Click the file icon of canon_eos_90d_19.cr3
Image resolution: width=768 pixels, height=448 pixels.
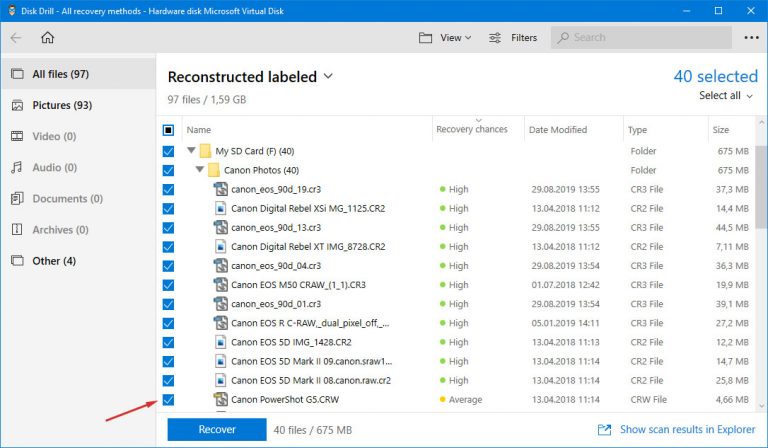click(x=220, y=189)
